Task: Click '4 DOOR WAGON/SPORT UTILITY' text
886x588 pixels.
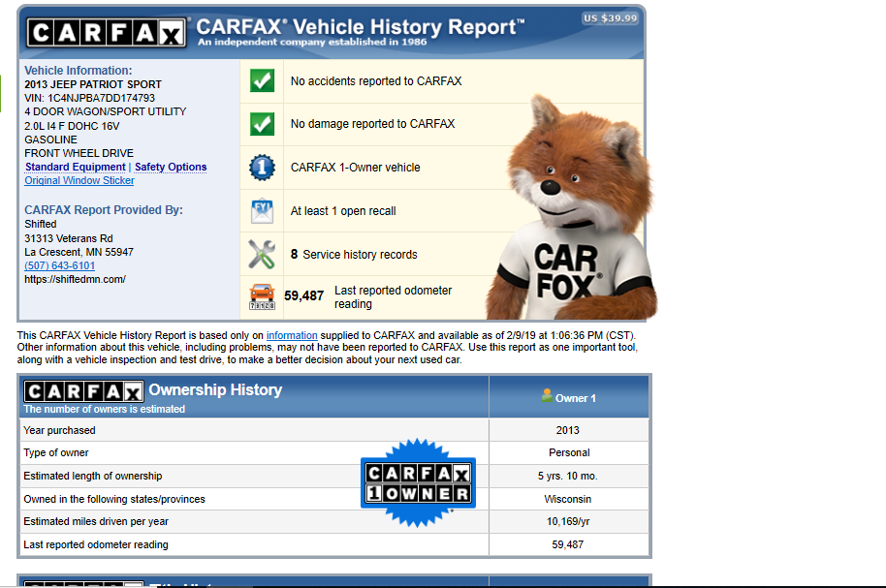Action: click(x=106, y=111)
